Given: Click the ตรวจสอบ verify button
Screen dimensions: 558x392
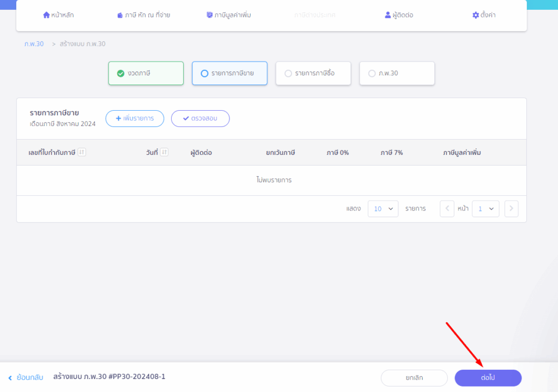Looking at the screenshot, I should (x=200, y=118).
